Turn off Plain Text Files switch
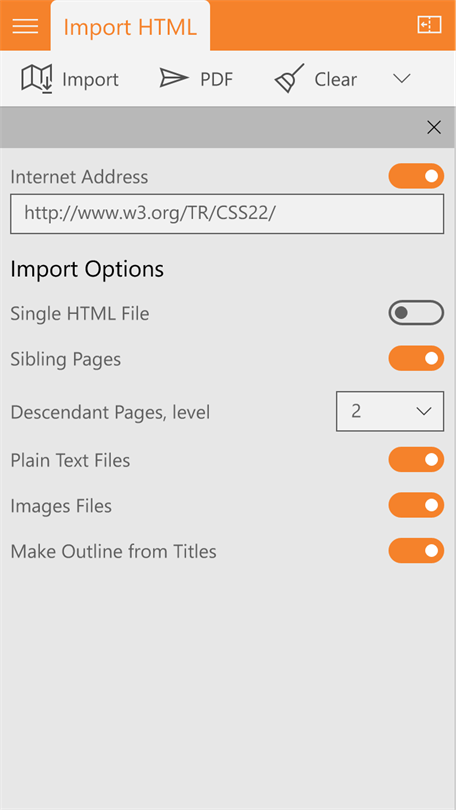 pyautogui.click(x=416, y=459)
